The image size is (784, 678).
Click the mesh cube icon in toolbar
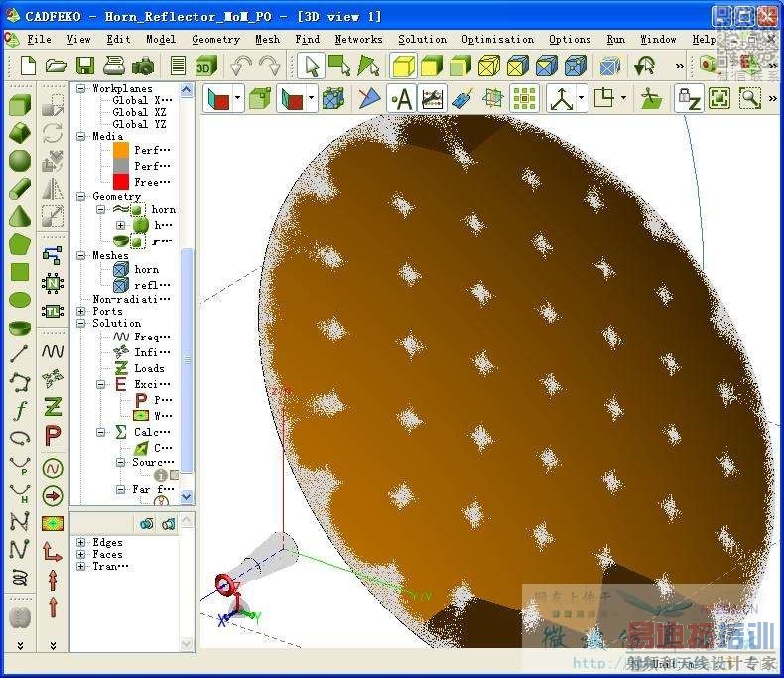coord(609,66)
